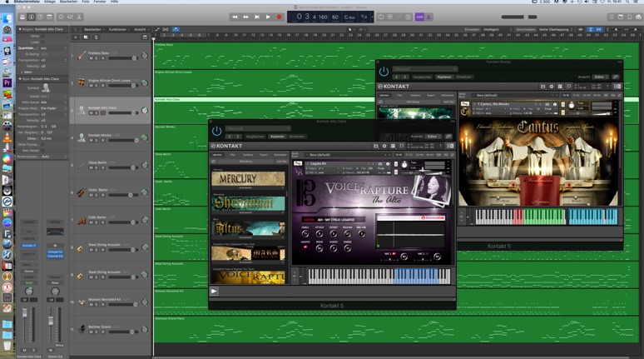Image resolution: width=644 pixels, height=359 pixels.
Task: Toggle cycle mode in the control bar
Action: pyautogui.click(x=381, y=17)
